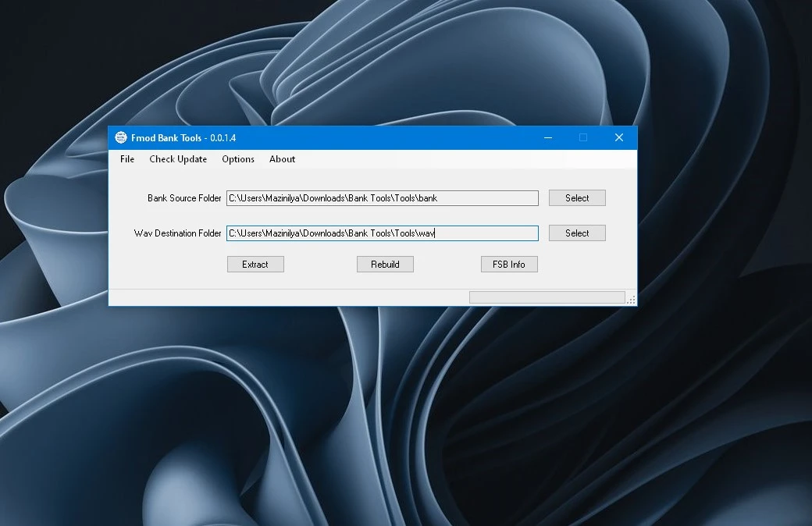The image size is (812, 526).
Task: Click the Fmod Bank Tools app icon
Action: [121, 137]
